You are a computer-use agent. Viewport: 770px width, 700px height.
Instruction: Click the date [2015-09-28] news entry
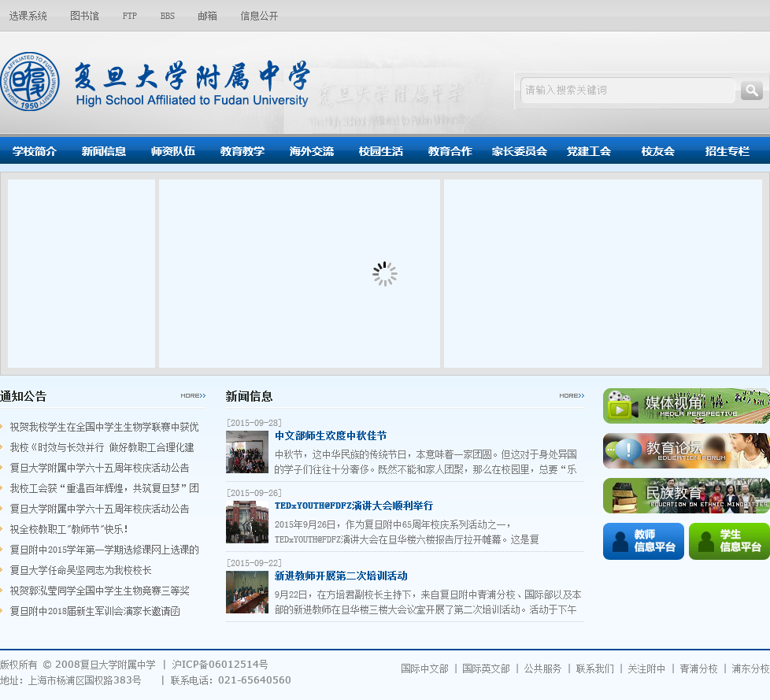tap(254, 423)
